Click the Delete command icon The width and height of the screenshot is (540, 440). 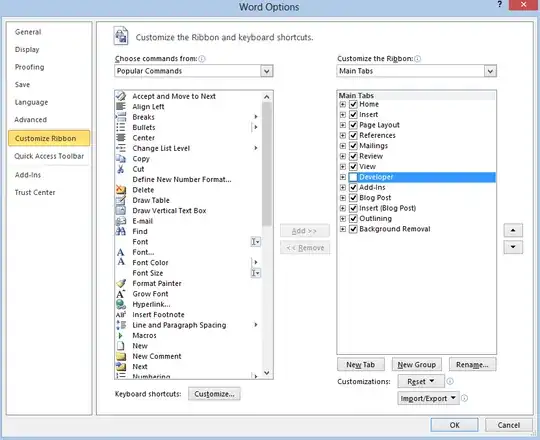click(121, 190)
